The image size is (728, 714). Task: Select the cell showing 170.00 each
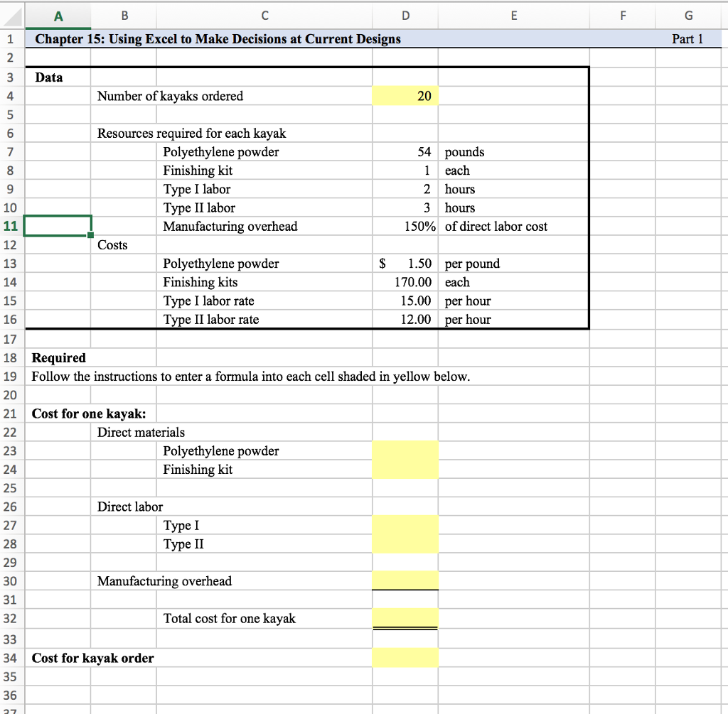click(x=405, y=282)
